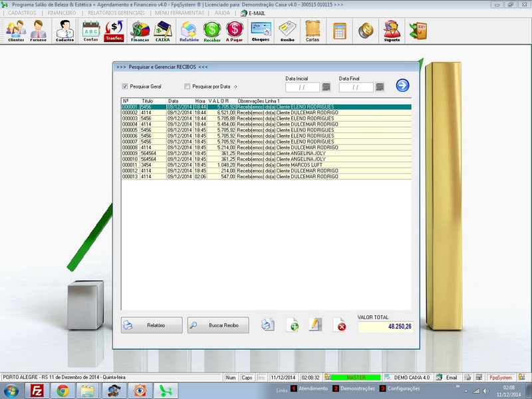Click the Windows Start button

(x=11, y=391)
